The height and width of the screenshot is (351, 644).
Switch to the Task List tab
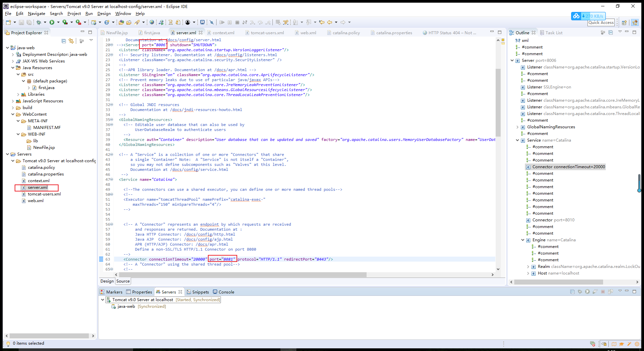pyautogui.click(x=551, y=33)
